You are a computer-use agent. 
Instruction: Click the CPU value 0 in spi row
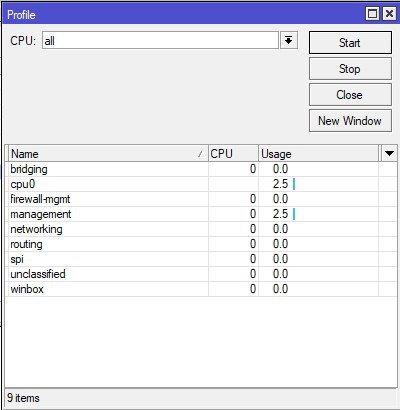pyautogui.click(x=253, y=259)
